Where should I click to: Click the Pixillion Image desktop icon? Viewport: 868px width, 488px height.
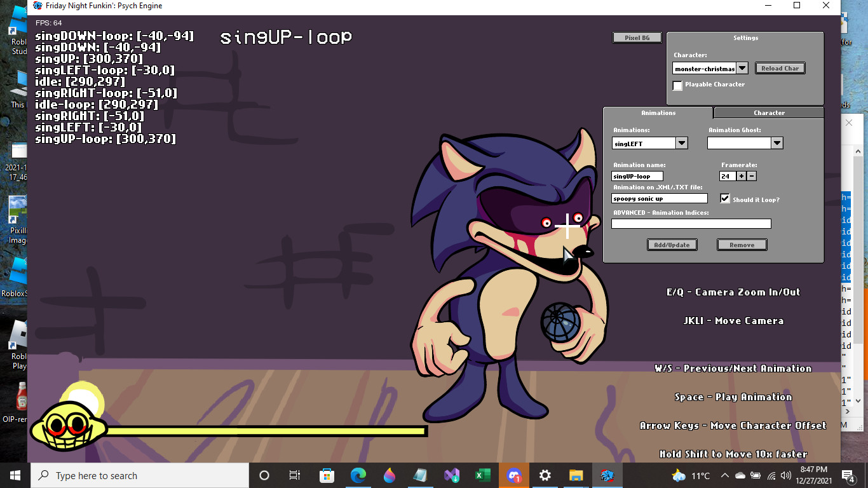pyautogui.click(x=18, y=220)
